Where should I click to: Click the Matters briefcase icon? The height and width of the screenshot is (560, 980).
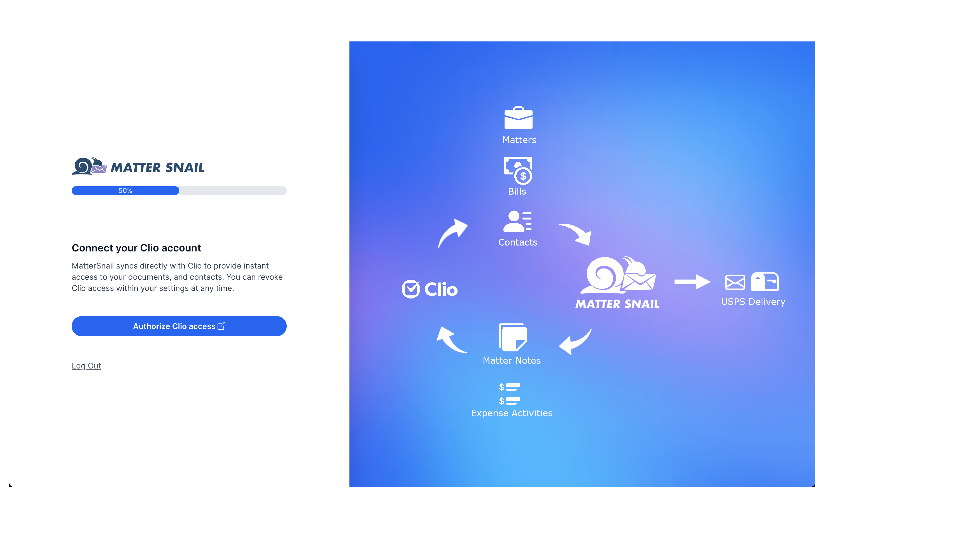518,118
